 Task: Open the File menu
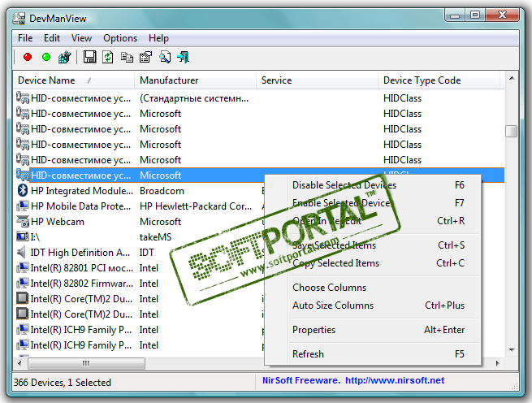(25, 38)
